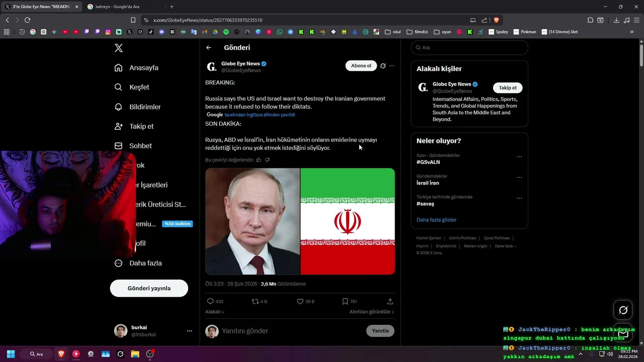This screenshot has width=644, height=362.
Task: Open the Putin photo in the post
Action: (253, 221)
